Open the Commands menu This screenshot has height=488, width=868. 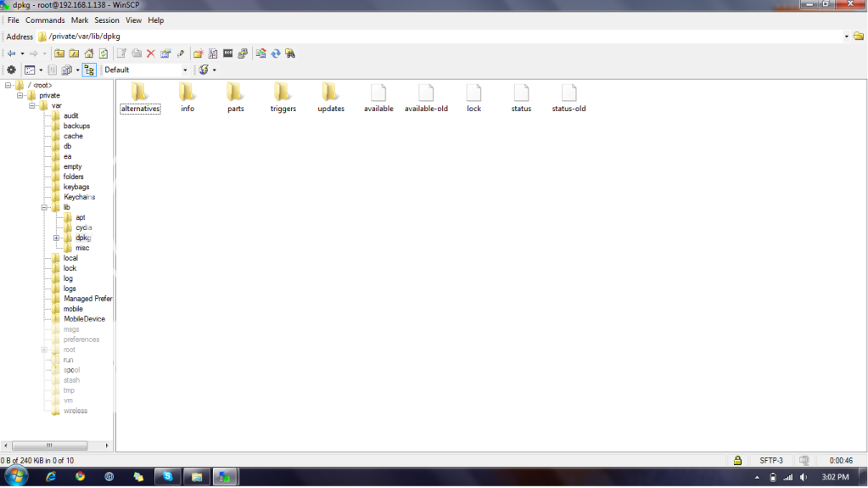(45, 20)
